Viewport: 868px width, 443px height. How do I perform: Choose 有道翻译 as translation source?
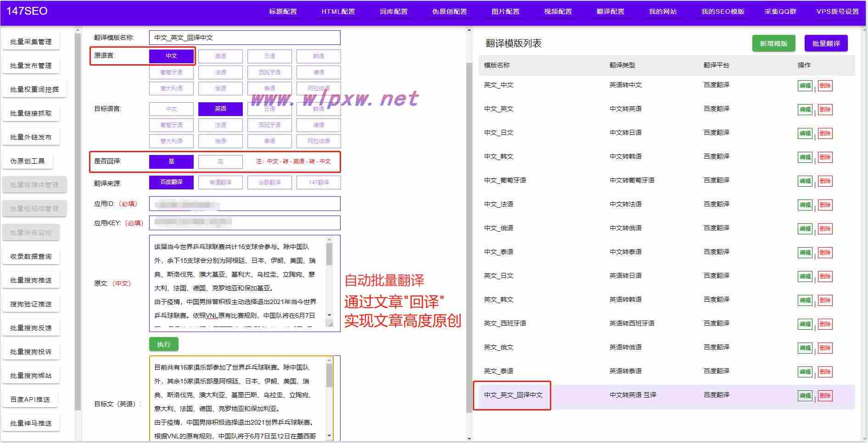(220, 183)
